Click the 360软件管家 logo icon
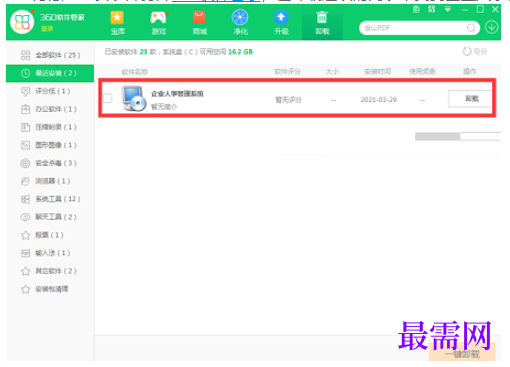Screen dimensions: 510x367 tap(22, 22)
